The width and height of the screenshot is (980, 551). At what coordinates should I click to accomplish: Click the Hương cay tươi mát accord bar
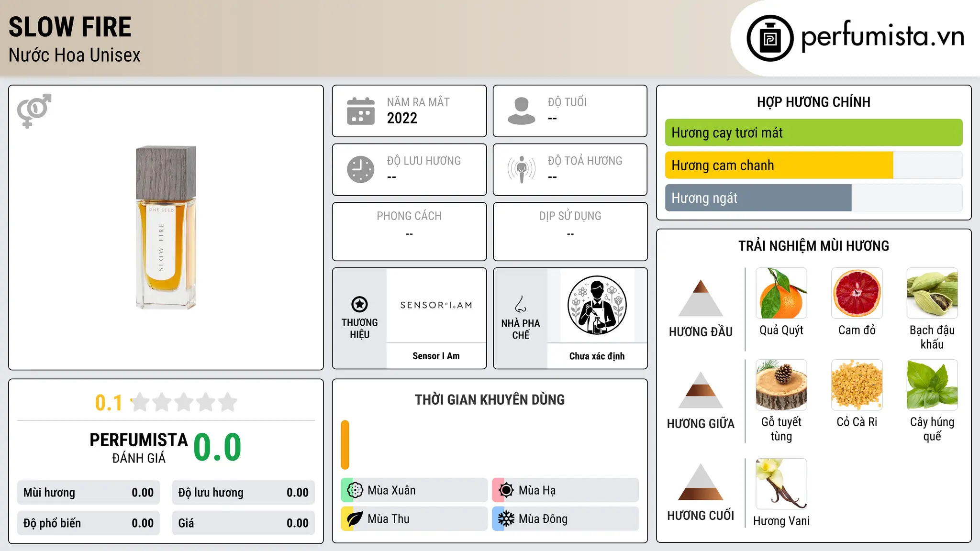coord(813,132)
